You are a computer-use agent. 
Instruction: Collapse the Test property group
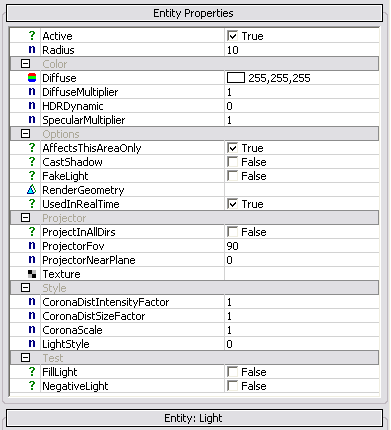click(x=26, y=358)
